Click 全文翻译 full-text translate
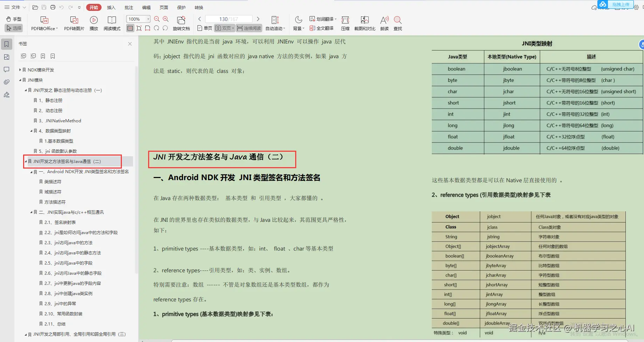Image resolution: width=644 pixels, height=342 pixels. click(321, 28)
